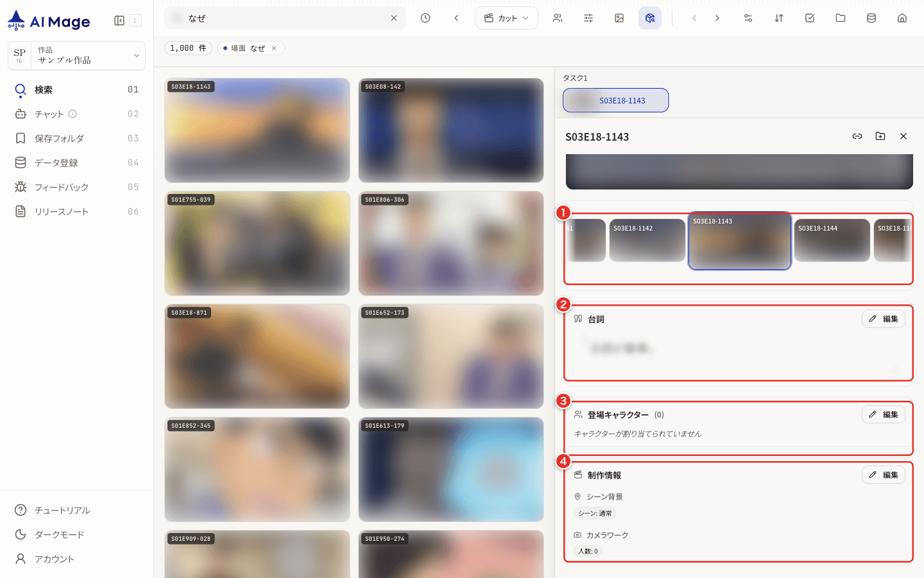
Task: Click the blurred 台詞 dialogue text
Action: (620, 349)
